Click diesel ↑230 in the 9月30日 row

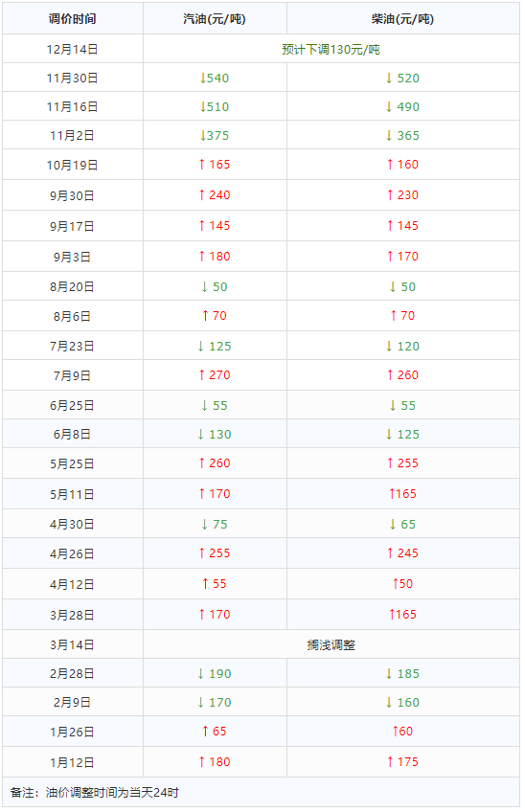[402, 195]
